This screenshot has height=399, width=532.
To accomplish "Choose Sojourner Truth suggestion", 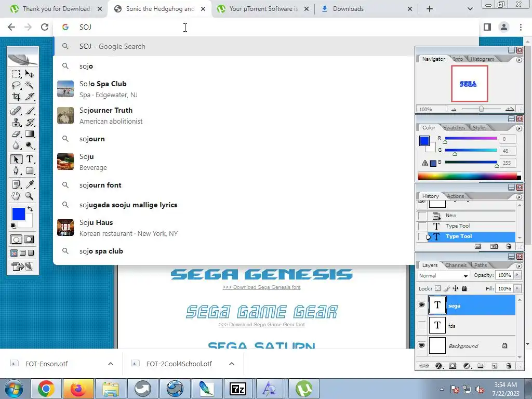I will 234,115.
